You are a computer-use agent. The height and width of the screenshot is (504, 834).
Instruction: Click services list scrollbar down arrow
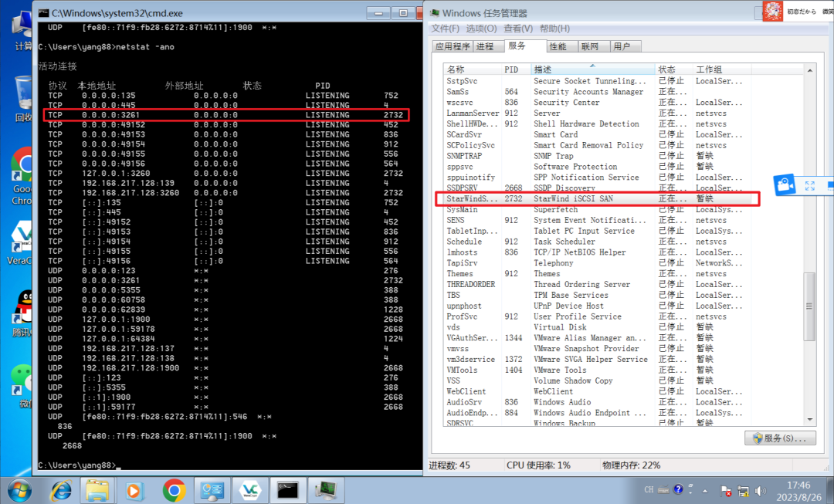point(809,419)
